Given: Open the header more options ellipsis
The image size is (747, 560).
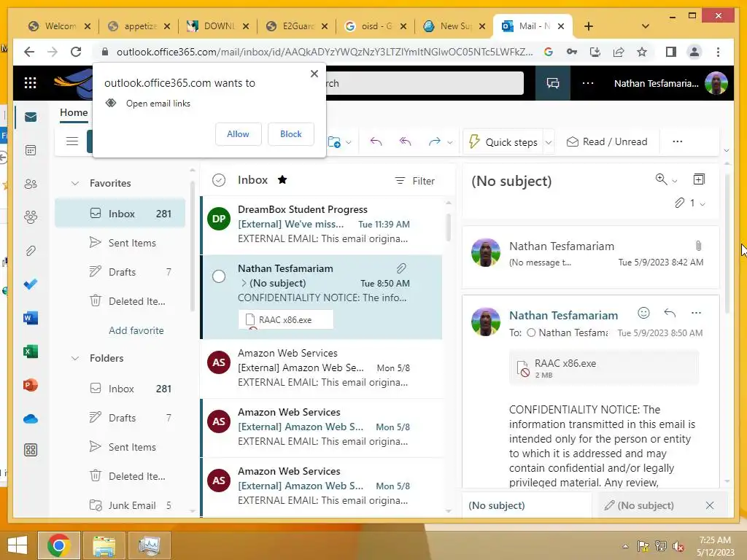Looking at the screenshot, I should point(588,83).
